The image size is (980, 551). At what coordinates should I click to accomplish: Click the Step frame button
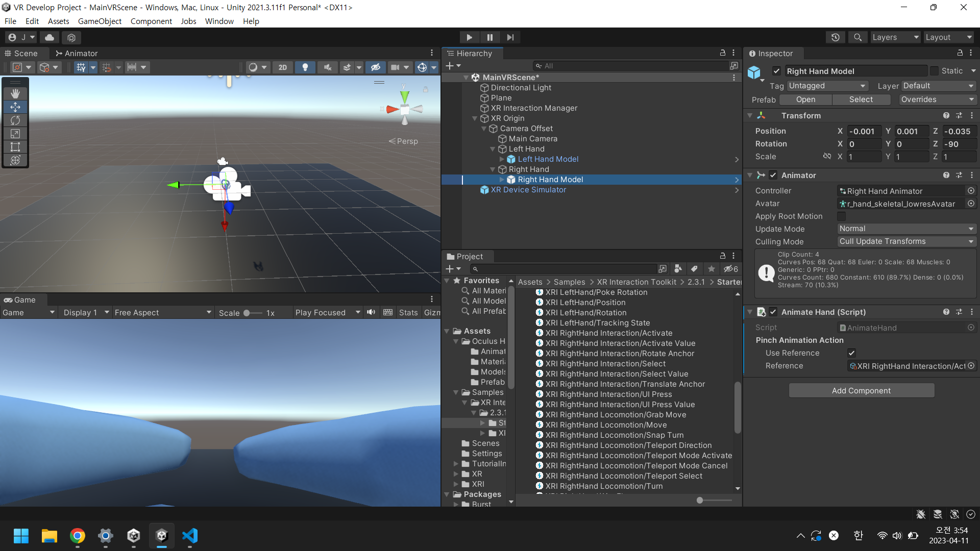click(510, 37)
